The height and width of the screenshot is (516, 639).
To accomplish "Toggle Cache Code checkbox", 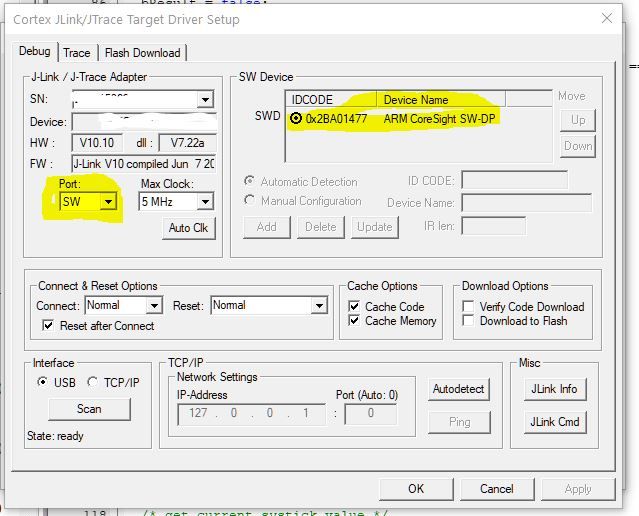I will [x=354, y=306].
